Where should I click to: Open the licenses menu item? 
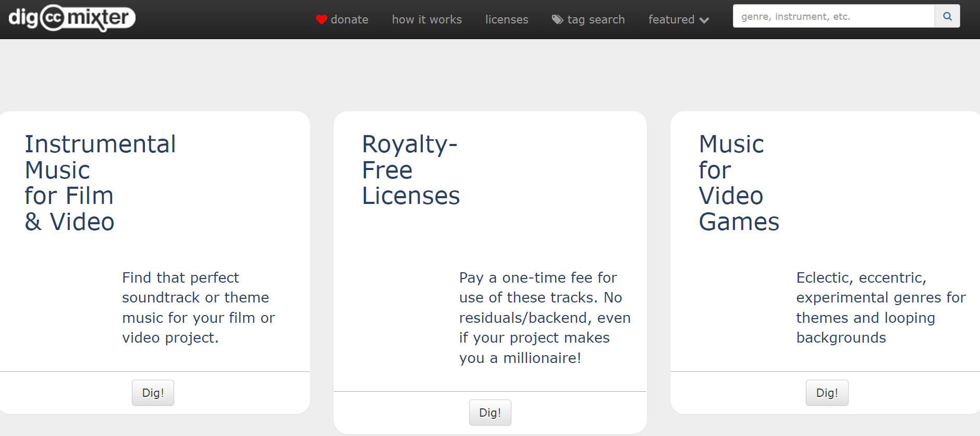coord(507,20)
